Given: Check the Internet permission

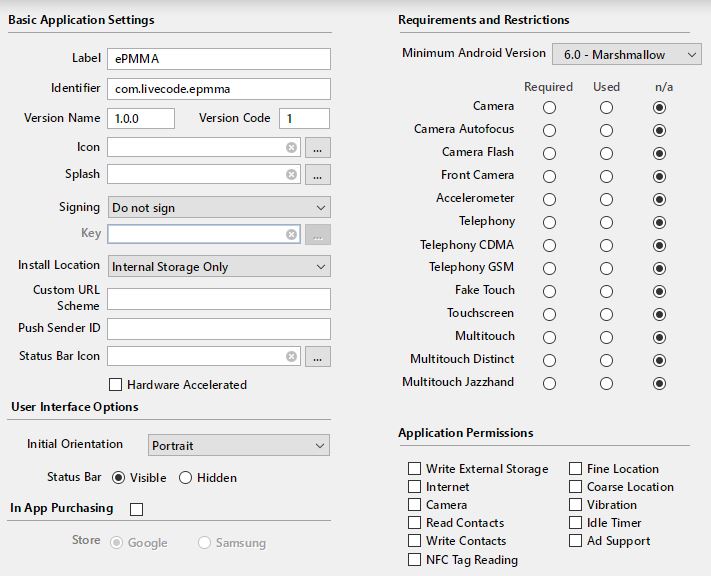Looking at the screenshot, I should point(415,487).
